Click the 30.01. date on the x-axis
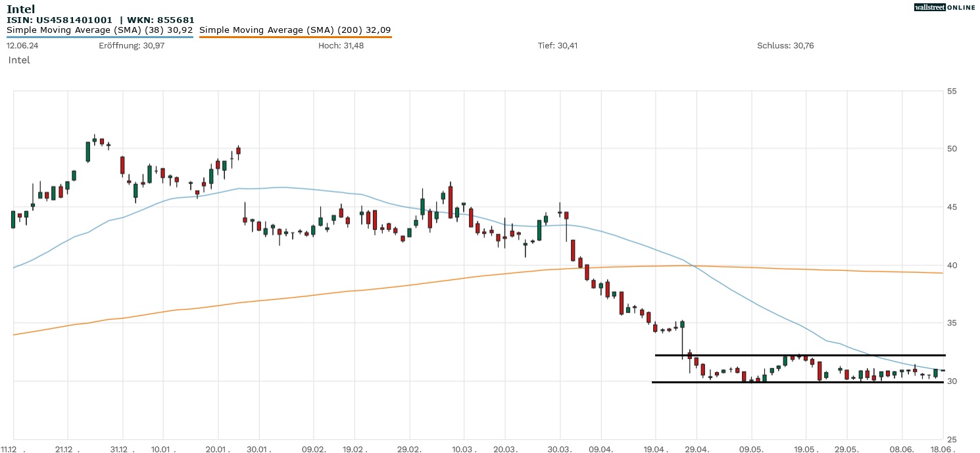This screenshot has width=980, height=453. 259,449
